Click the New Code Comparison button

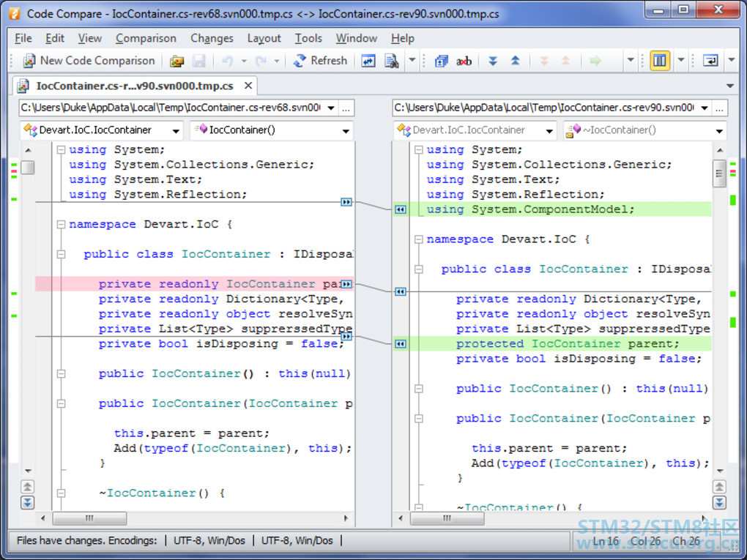[89, 61]
